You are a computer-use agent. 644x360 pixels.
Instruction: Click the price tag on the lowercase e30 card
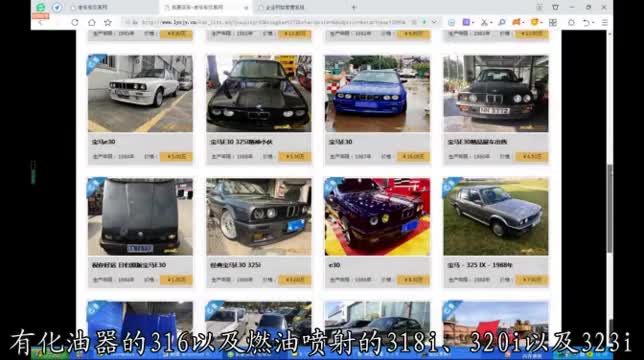[x=413, y=280]
